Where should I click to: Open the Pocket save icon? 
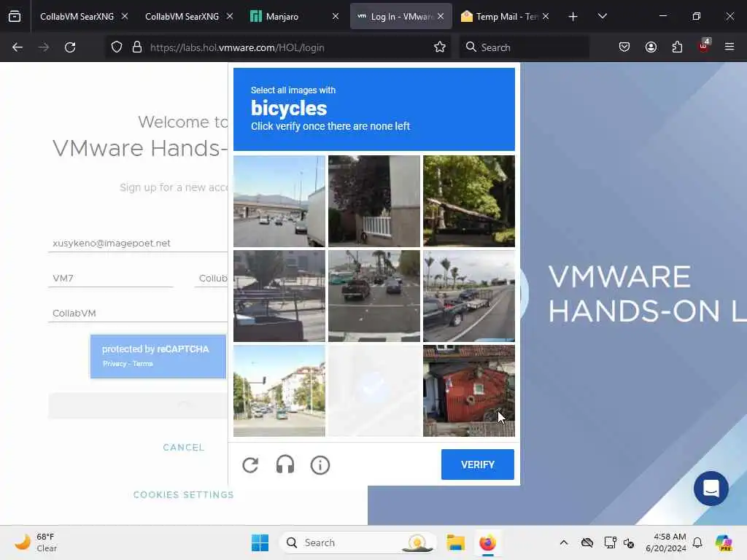pos(624,47)
